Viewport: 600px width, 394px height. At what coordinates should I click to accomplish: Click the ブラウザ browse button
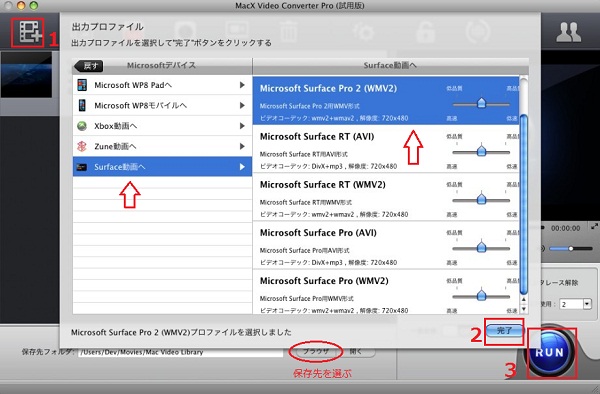pyautogui.click(x=316, y=352)
